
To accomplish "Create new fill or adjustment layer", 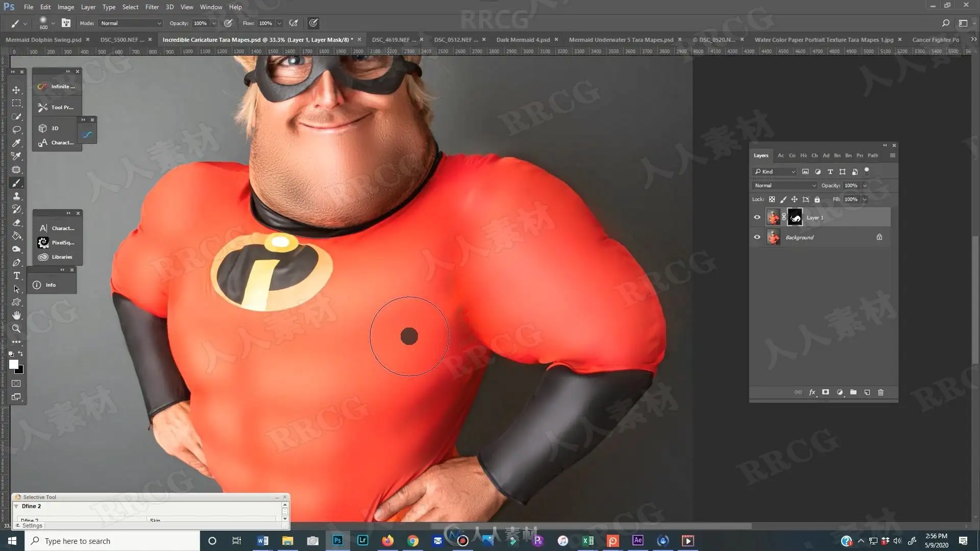I will (840, 392).
